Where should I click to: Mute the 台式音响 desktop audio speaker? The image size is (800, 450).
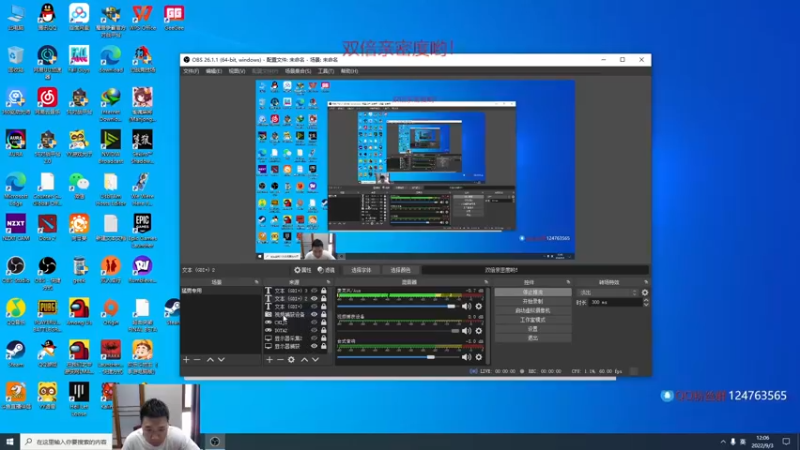click(466, 357)
